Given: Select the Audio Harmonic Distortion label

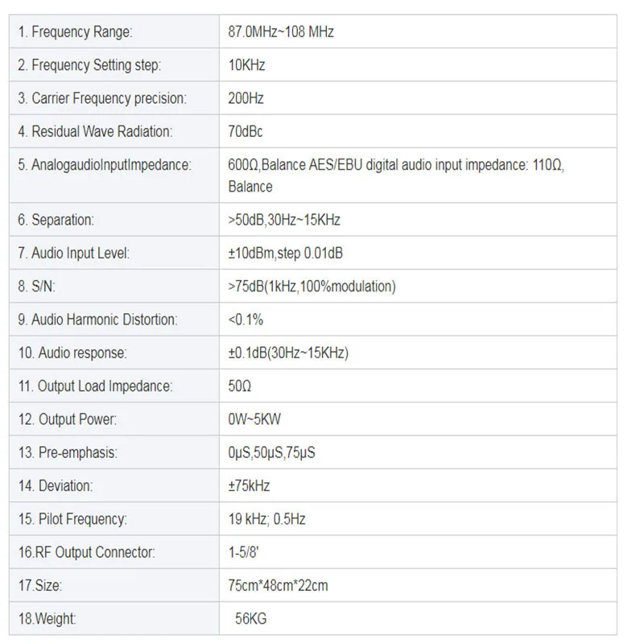Looking at the screenshot, I should tap(97, 320).
